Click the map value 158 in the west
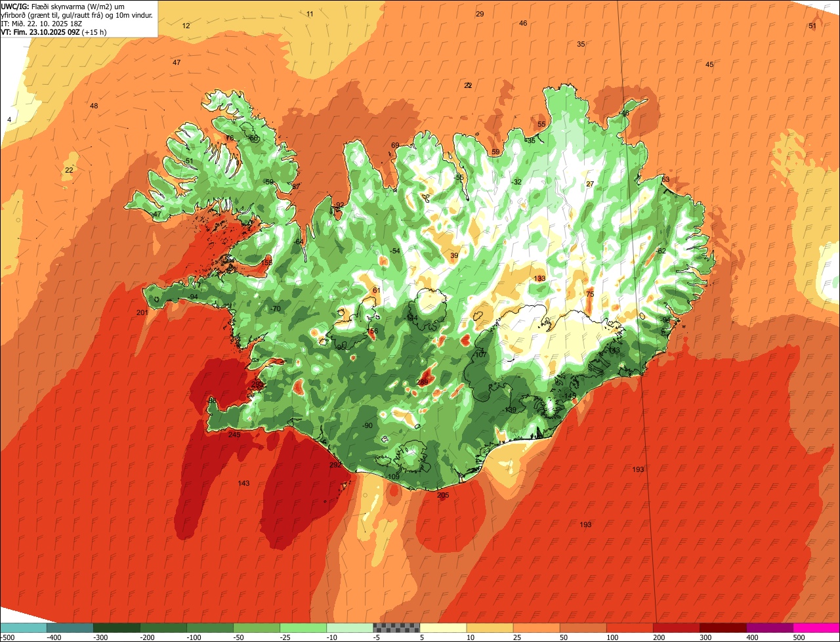The image size is (840, 642). [x=266, y=263]
